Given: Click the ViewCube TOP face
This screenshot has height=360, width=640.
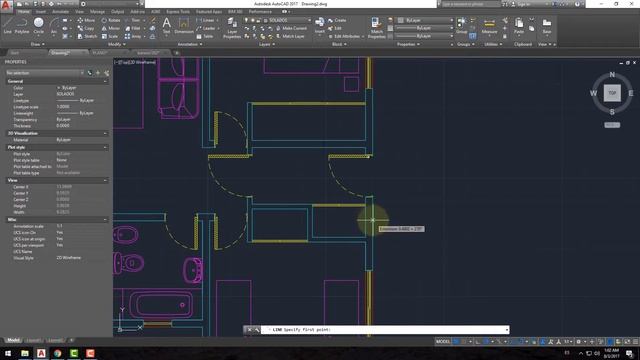Looking at the screenshot, I should coord(612,93).
